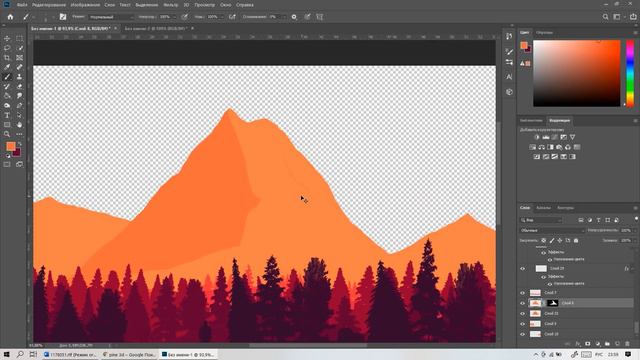The height and width of the screenshot is (360, 640).
Task: Open layer opacity dropdown
Action: click(x=634, y=230)
